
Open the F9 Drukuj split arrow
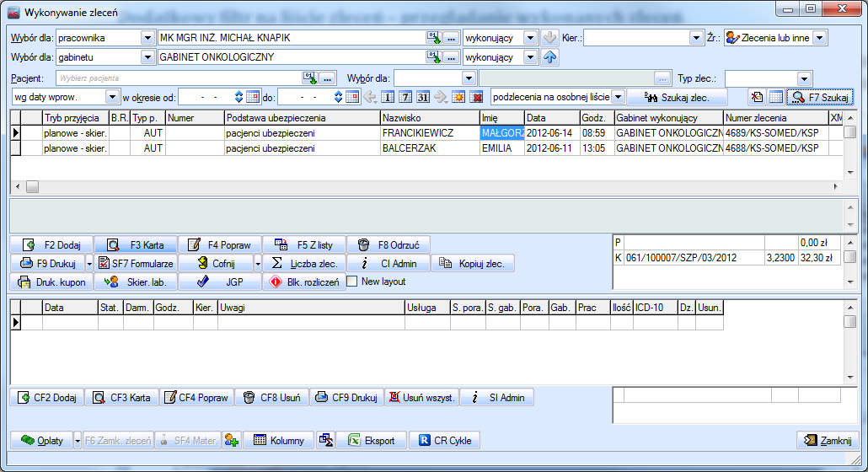click(89, 263)
